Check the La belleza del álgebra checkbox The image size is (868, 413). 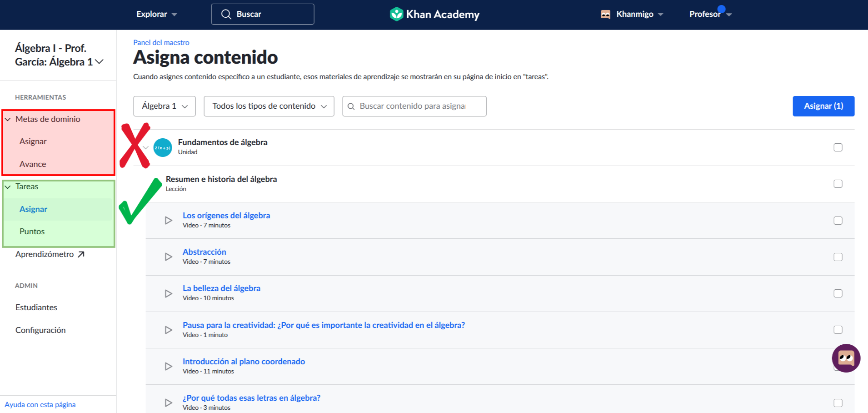click(x=838, y=293)
